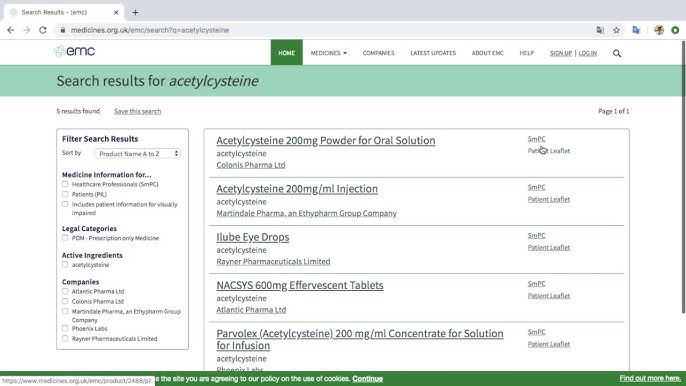Open Patient Leaflet for NACSYS Tablets

tap(549, 296)
